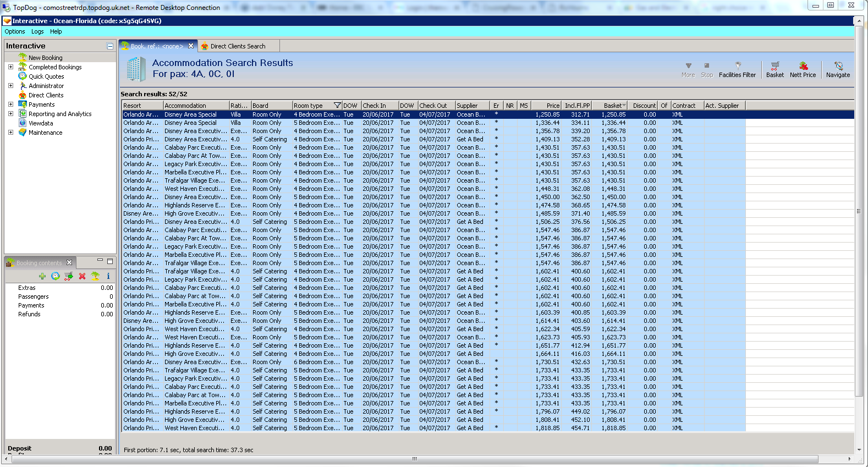The width and height of the screenshot is (868, 467).
Task: Click the Maintenance box icon
Action: point(23,133)
